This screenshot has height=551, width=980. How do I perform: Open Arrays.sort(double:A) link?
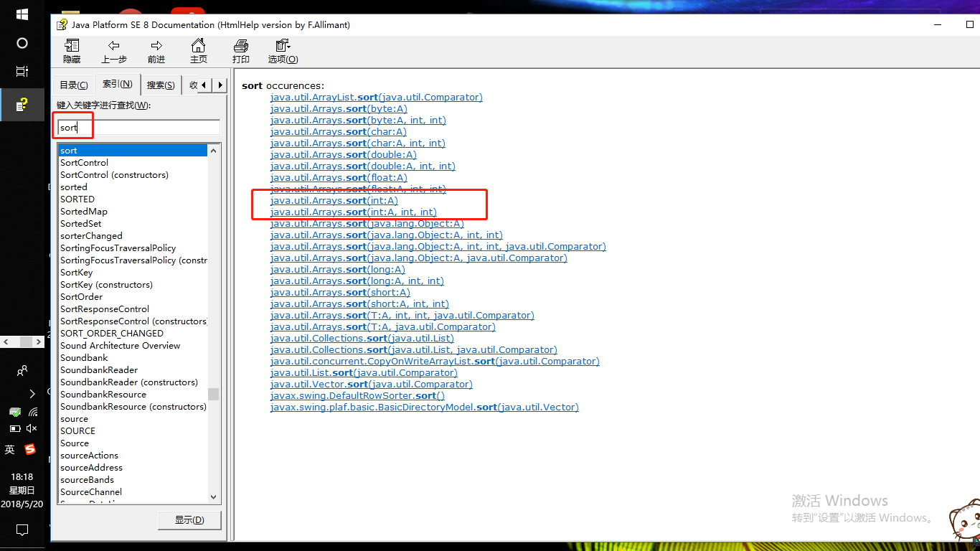344,155
